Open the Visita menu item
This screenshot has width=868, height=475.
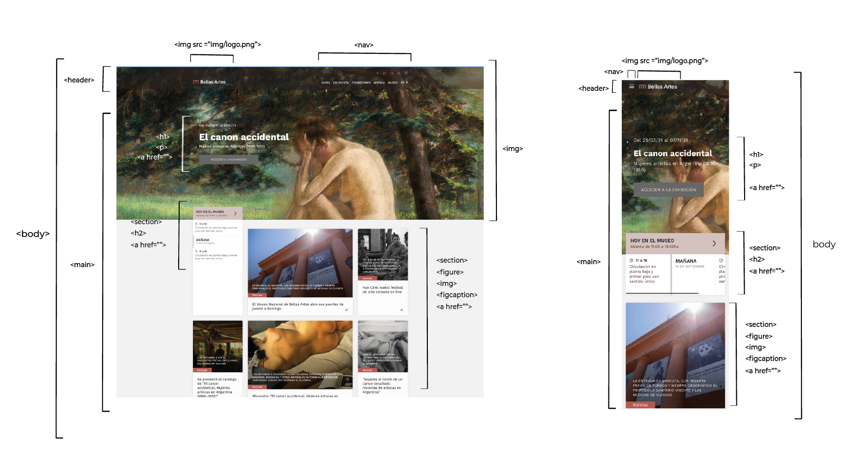coord(326,82)
